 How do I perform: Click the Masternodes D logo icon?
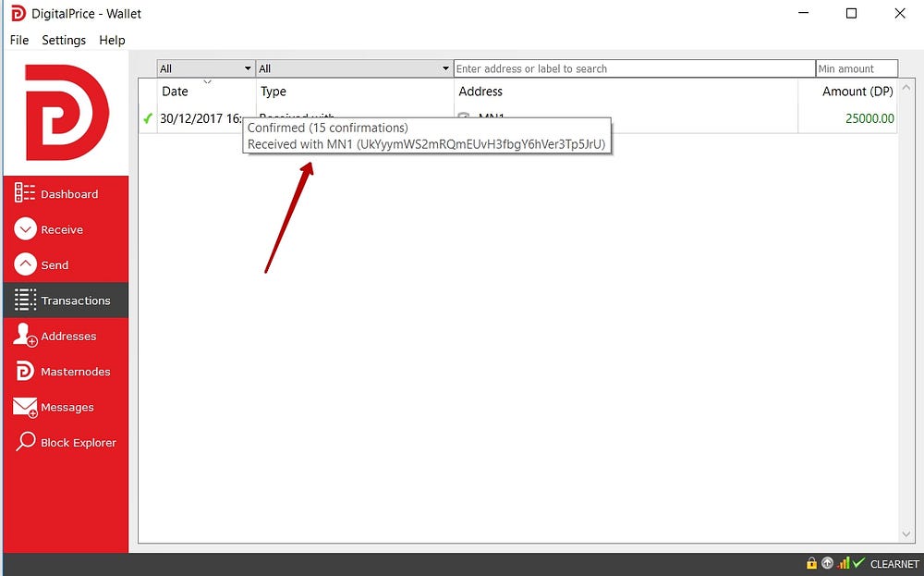[x=25, y=371]
